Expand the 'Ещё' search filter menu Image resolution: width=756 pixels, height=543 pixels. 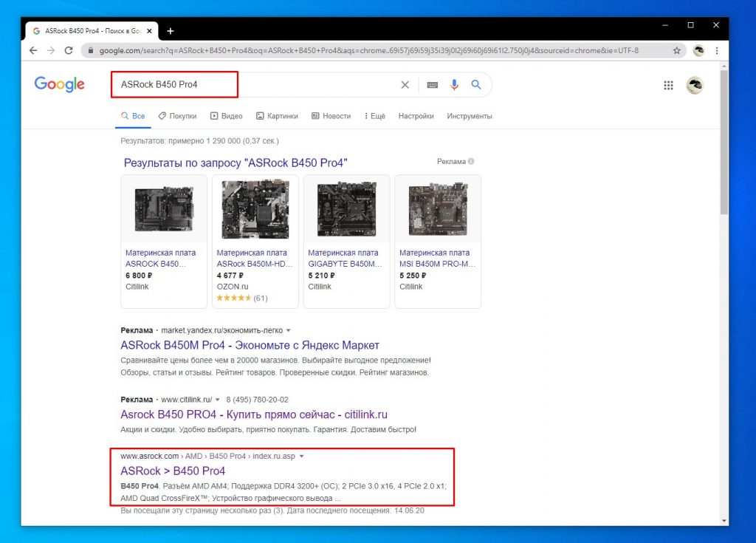[373, 116]
